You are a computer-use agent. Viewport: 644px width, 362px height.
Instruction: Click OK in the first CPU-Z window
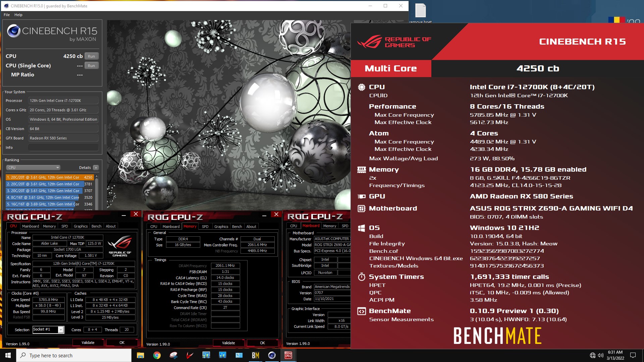point(122,343)
